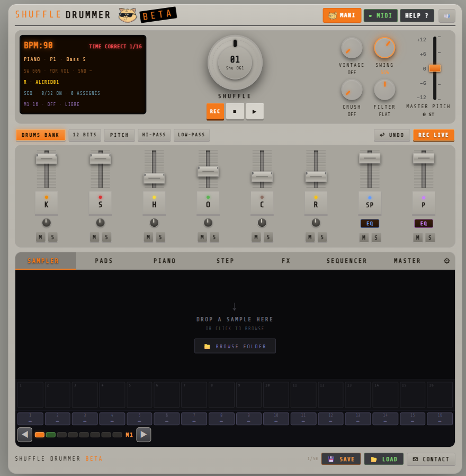Click the REC LIVE button
Image resolution: width=466 pixels, height=476 pixels.
[x=434, y=135]
